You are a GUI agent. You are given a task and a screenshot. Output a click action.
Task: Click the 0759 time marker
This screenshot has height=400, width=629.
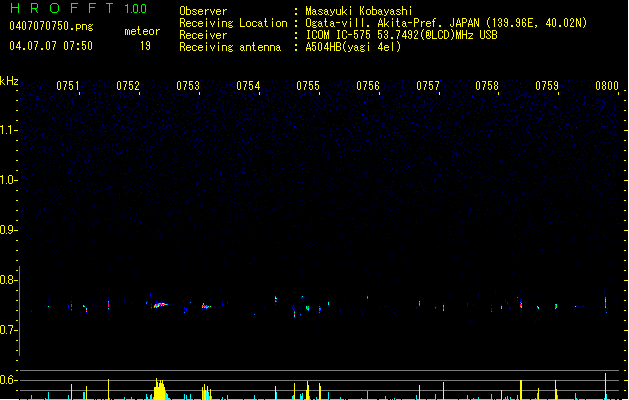pos(547,86)
